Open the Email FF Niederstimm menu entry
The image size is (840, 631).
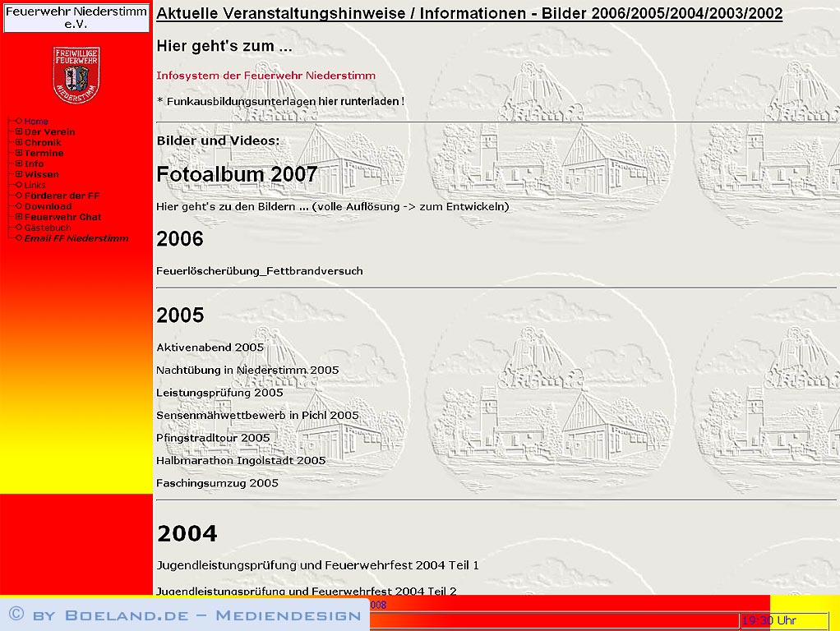pos(76,238)
